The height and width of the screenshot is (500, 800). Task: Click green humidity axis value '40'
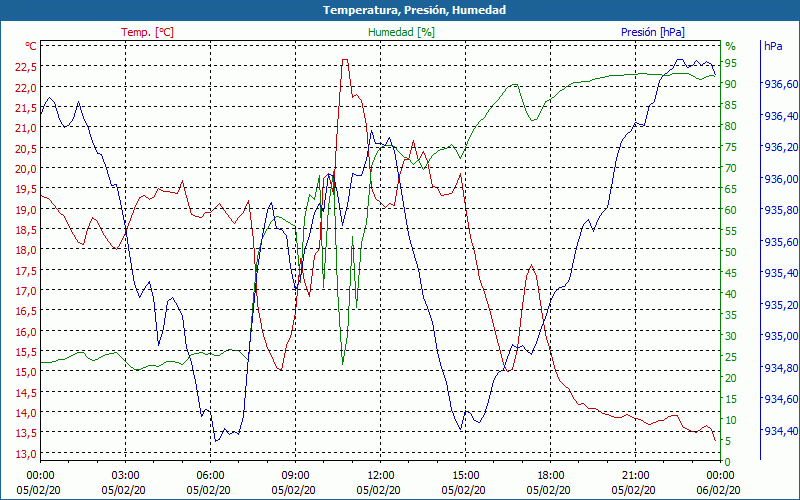click(731, 294)
